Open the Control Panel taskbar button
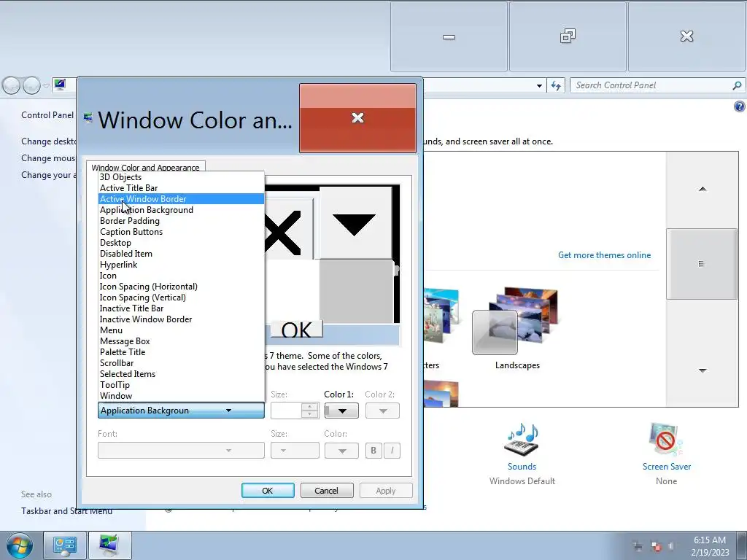747x560 pixels. [x=65, y=545]
